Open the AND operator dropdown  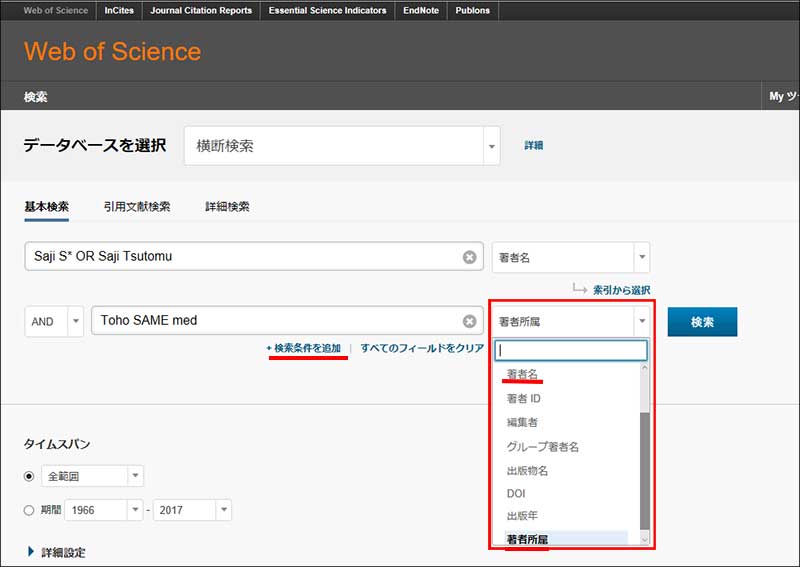tap(54, 322)
